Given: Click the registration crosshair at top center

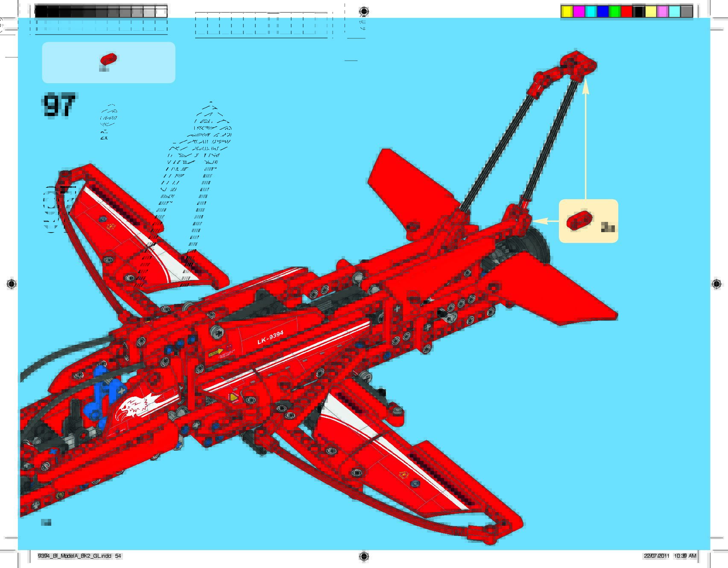Looking at the screenshot, I should coord(363,11).
